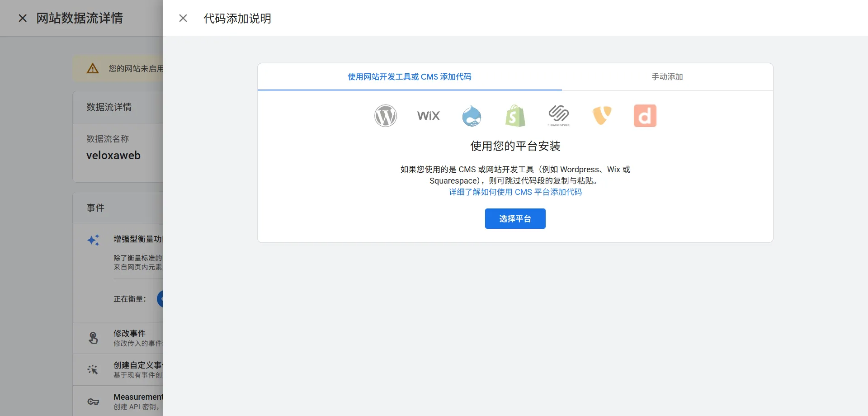Click the 创建自定义事件 icon
This screenshot has height=416, width=868.
tap(93, 369)
